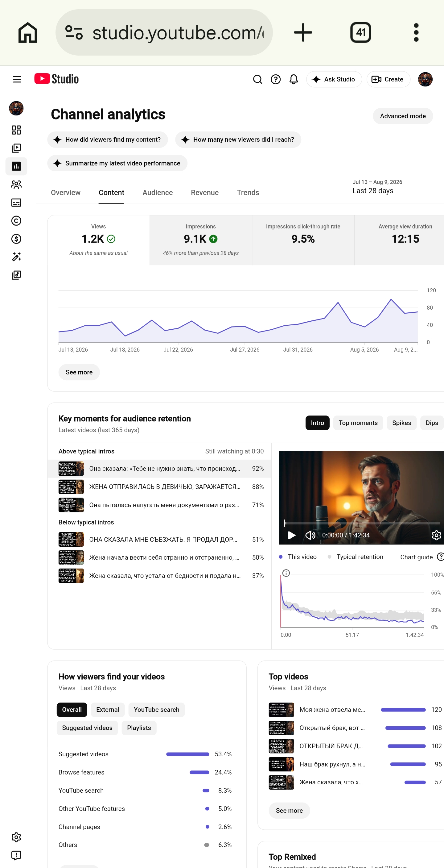Switch to the Overview tab
The image size is (444, 868).
coord(66,192)
